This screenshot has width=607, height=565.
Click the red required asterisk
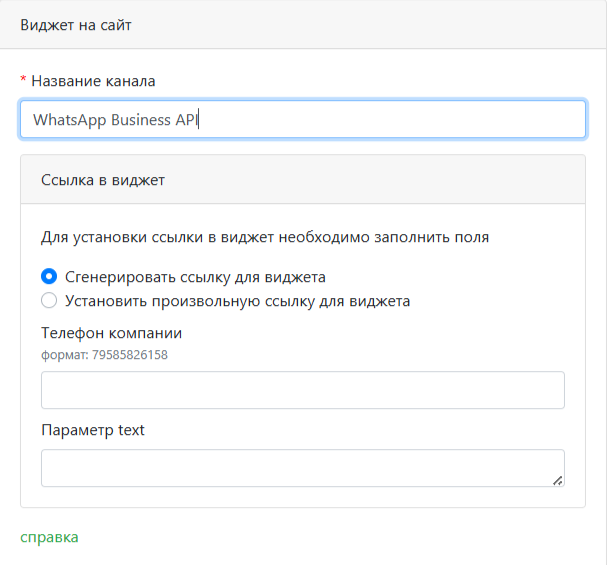(x=24, y=80)
